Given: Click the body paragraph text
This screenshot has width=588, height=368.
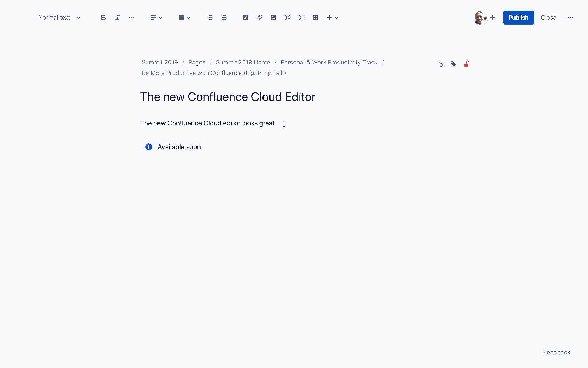Looking at the screenshot, I should coord(207,123).
